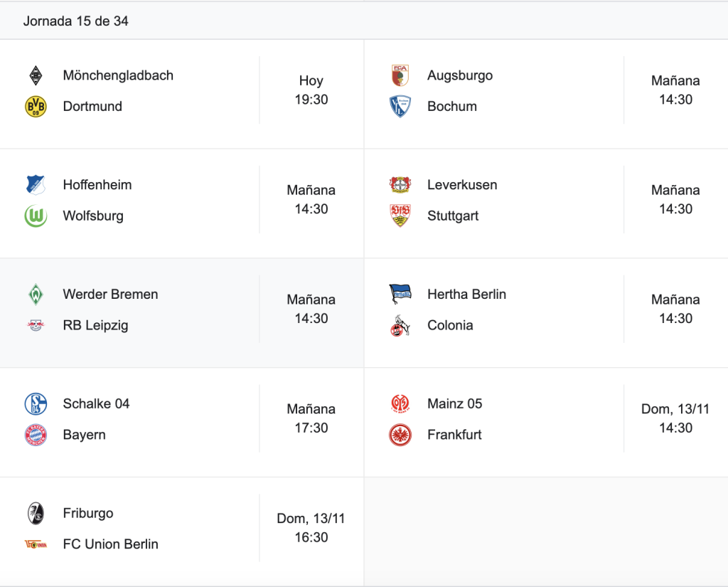This screenshot has height=587, width=728.
Task: Click the Hertha Berlin flag logo
Action: click(400, 294)
